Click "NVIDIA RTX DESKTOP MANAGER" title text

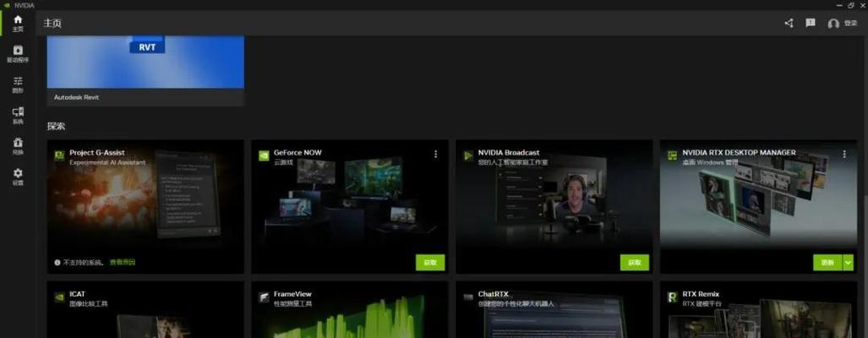(739, 153)
